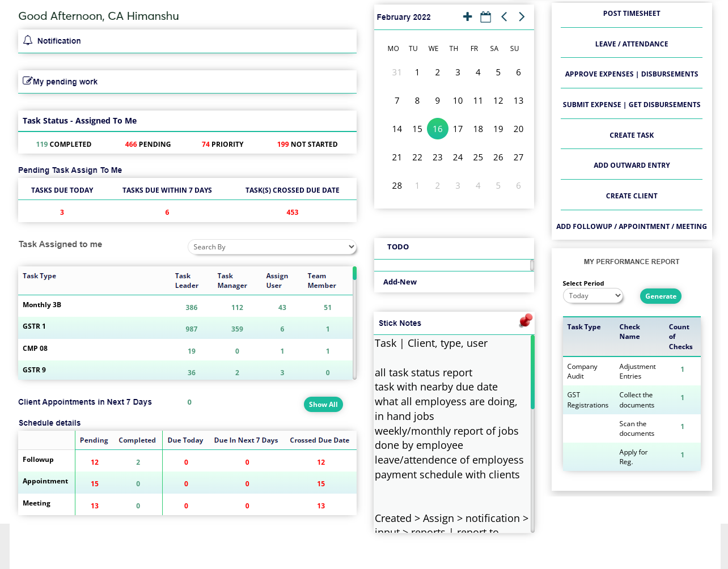Click Show All for client appointments

(323, 404)
